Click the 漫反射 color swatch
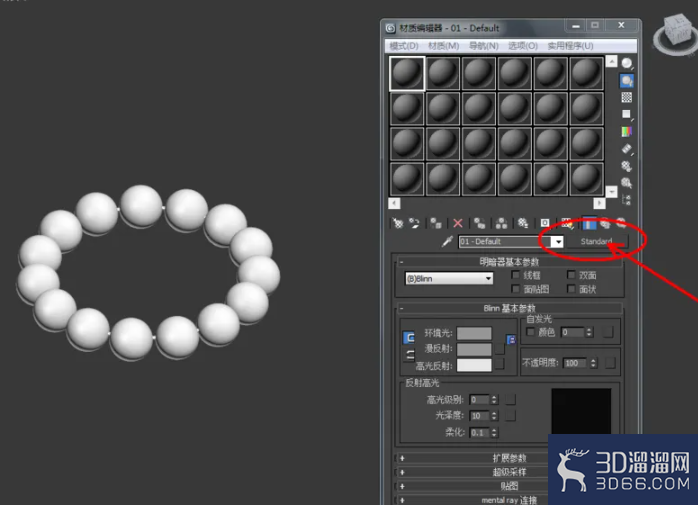 point(474,349)
